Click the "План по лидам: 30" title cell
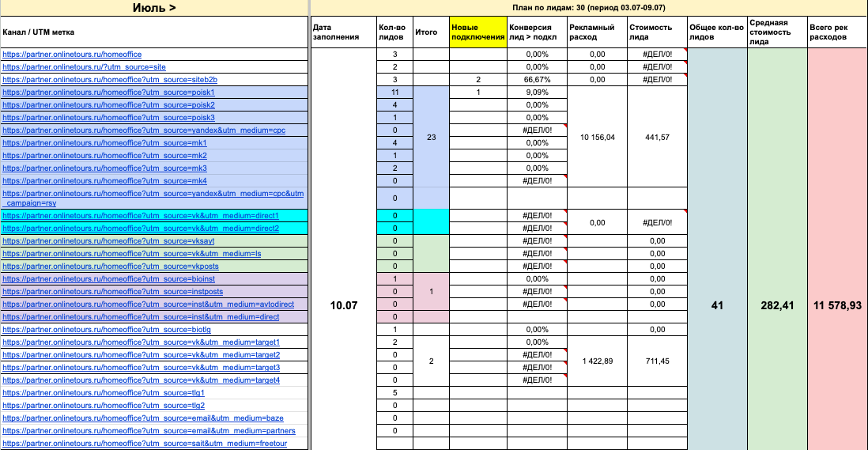Viewport: 868px width, 450px height. tap(588, 8)
